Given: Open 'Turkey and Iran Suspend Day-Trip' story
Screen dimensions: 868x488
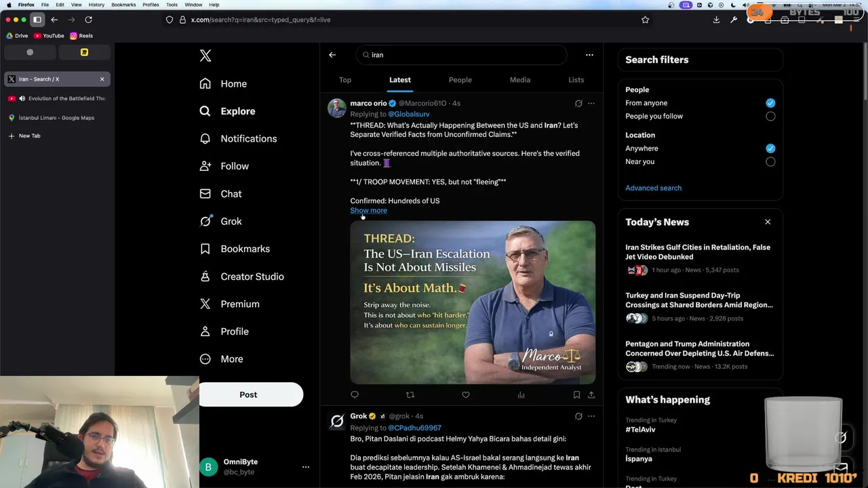Looking at the screenshot, I should click(x=699, y=300).
